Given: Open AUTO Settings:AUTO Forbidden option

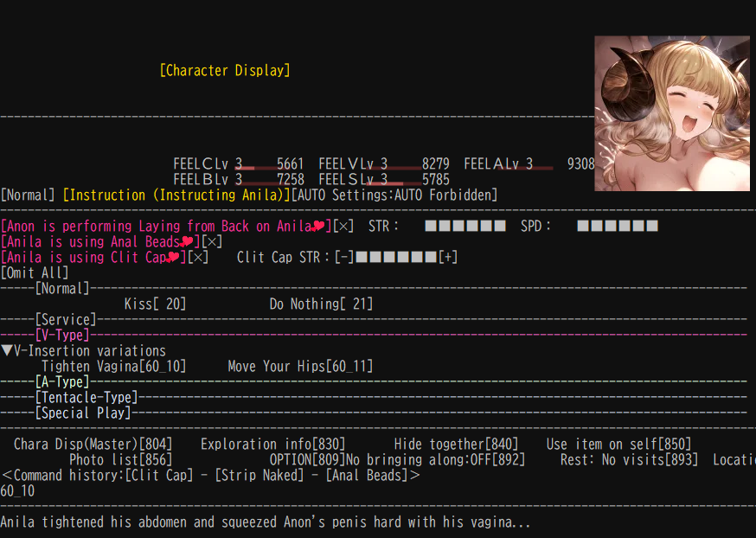Looking at the screenshot, I should click(394, 195).
